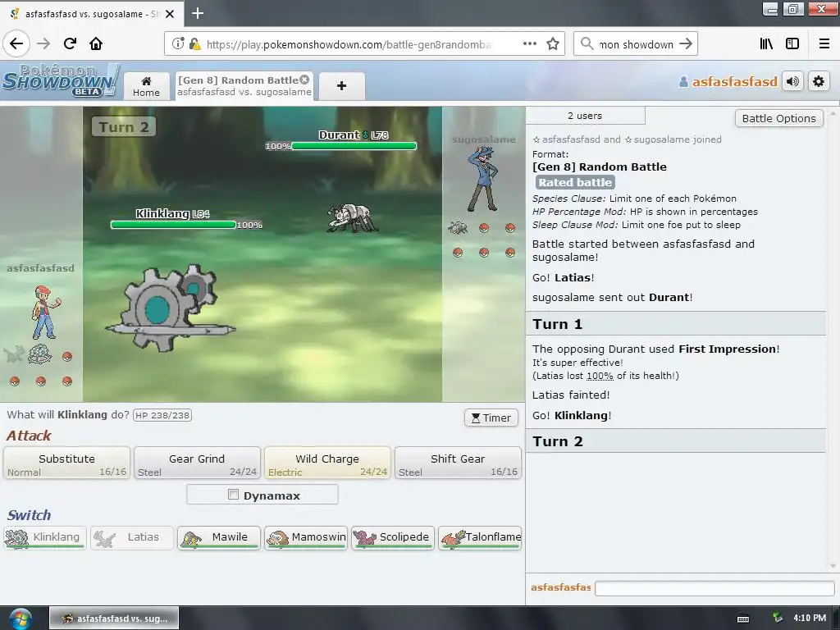
Task: Use the Substitute move
Action: click(x=66, y=463)
